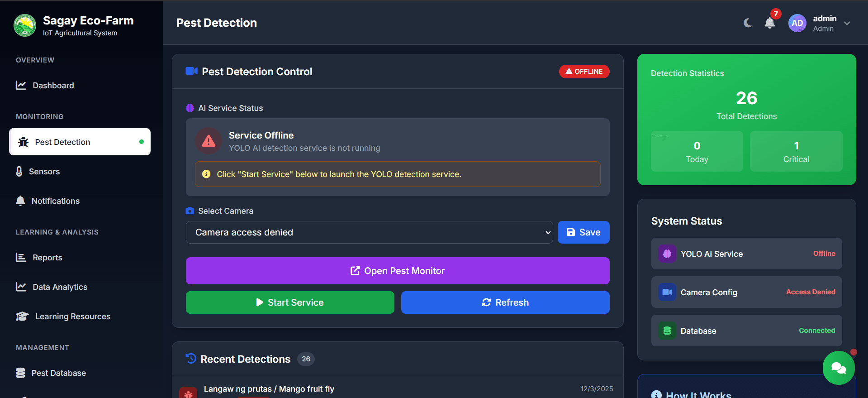
Task: Open the floating chat bubble button
Action: click(x=839, y=368)
